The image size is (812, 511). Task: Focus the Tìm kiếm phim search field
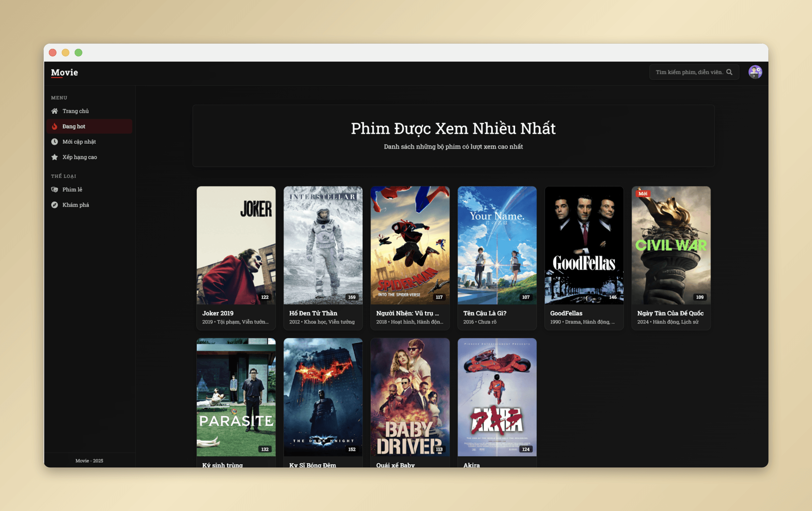[694, 72]
